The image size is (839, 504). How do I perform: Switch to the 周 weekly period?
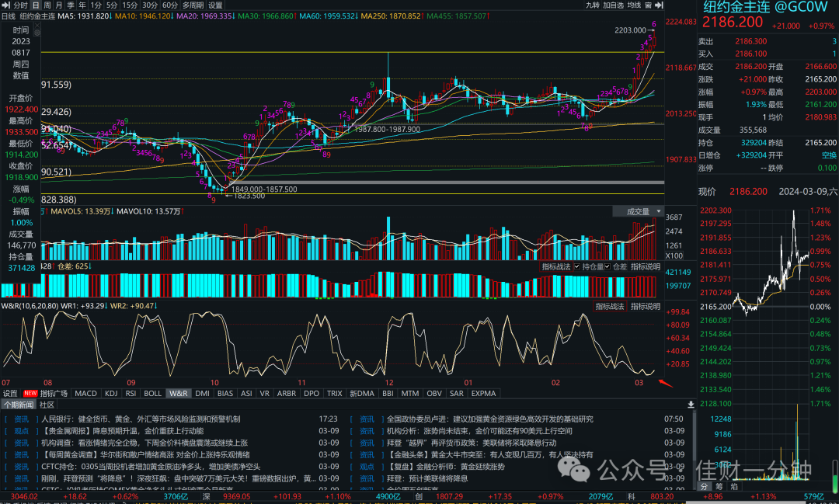click(47, 5)
